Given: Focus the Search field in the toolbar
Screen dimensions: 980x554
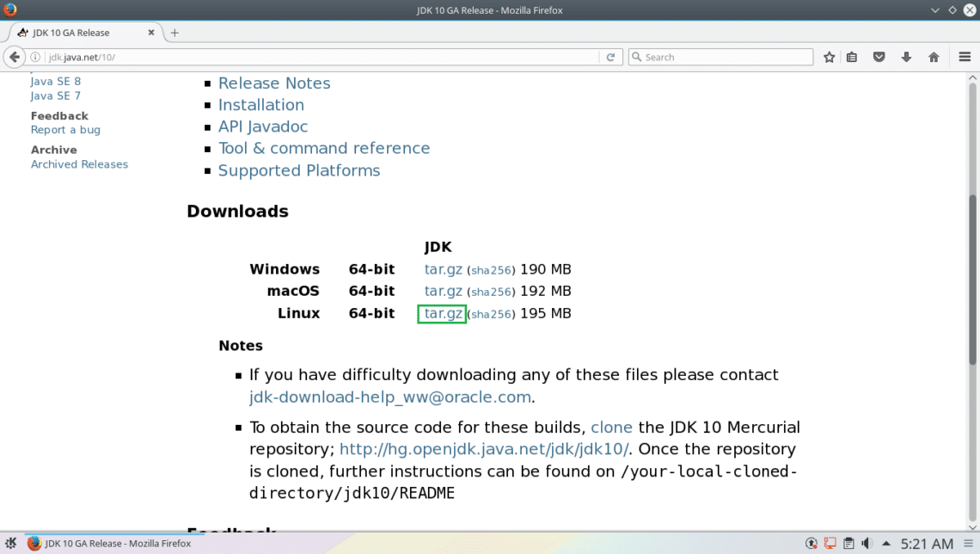Looking at the screenshot, I should tap(720, 57).
